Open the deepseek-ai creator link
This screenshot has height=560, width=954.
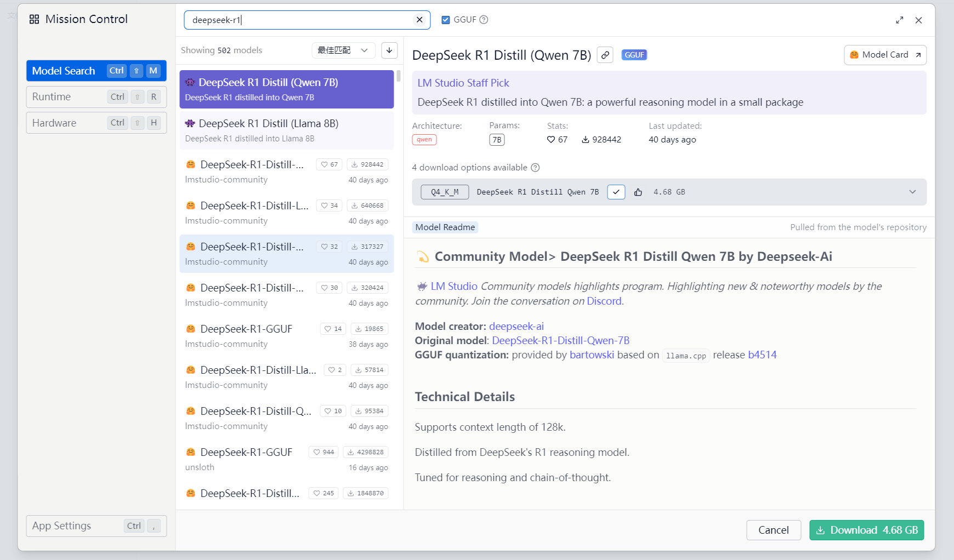point(516,326)
